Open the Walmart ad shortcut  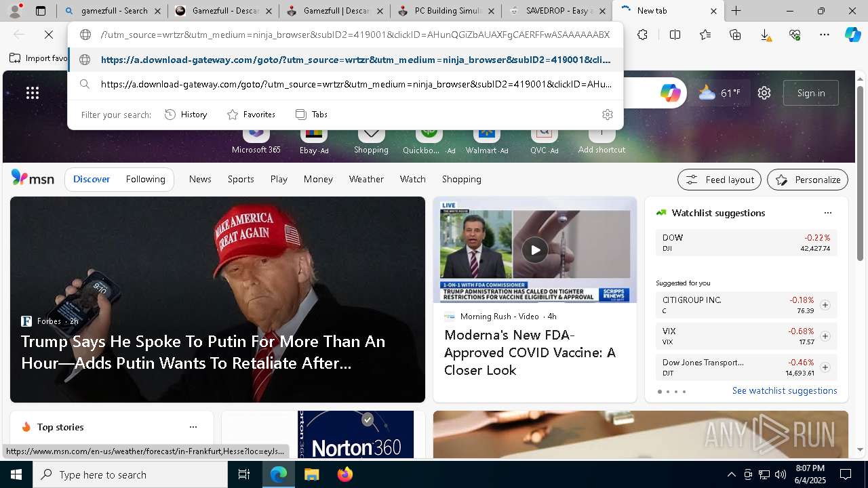point(486,141)
